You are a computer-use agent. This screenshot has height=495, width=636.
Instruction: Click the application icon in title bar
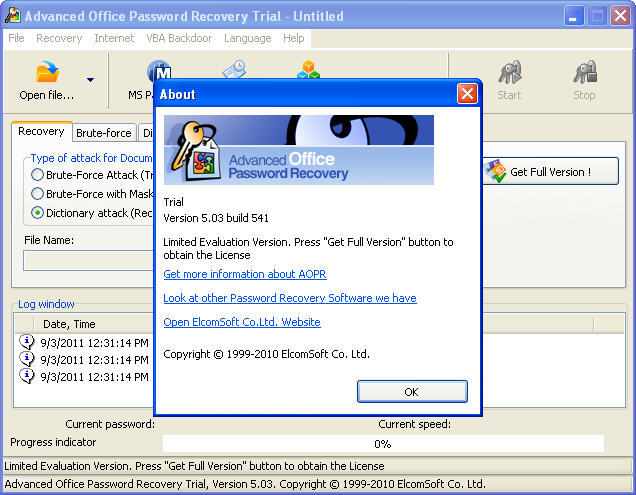(x=13, y=15)
